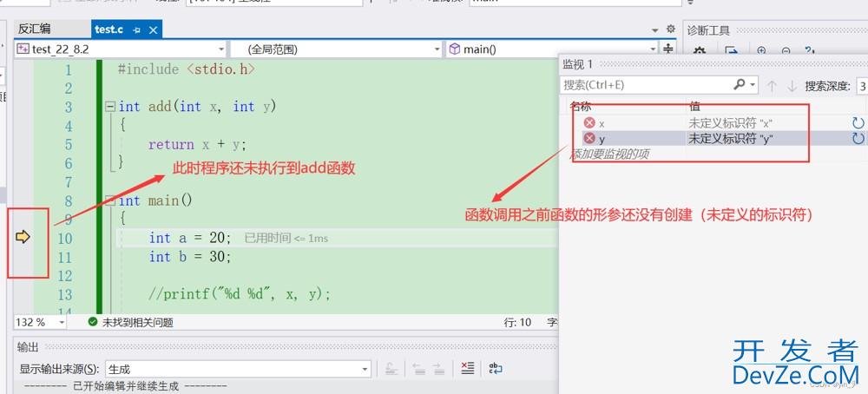The height and width of the screenshot is (394, 868).
Task: Open the tab well settings gear
Action: tap(671, 30)
